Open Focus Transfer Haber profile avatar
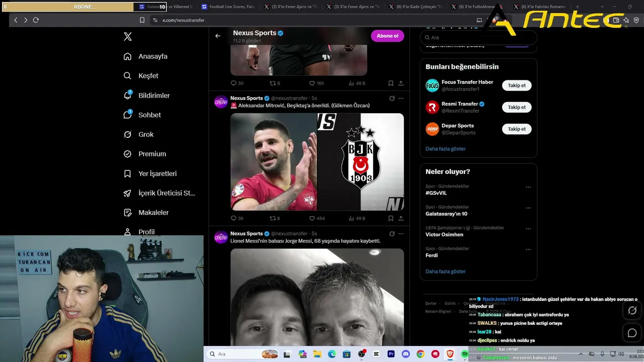The width and height of the screenshot is (644, 362). (x=432, y=85)
